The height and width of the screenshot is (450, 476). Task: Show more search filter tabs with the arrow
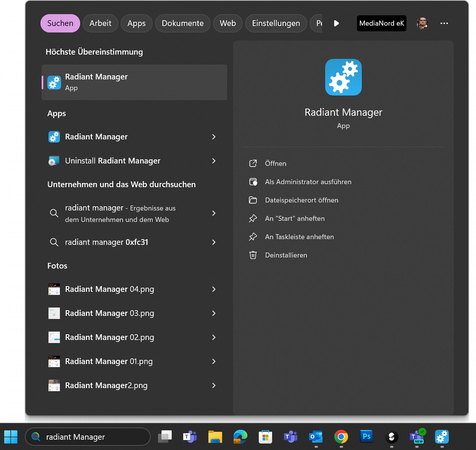point(337,23)
